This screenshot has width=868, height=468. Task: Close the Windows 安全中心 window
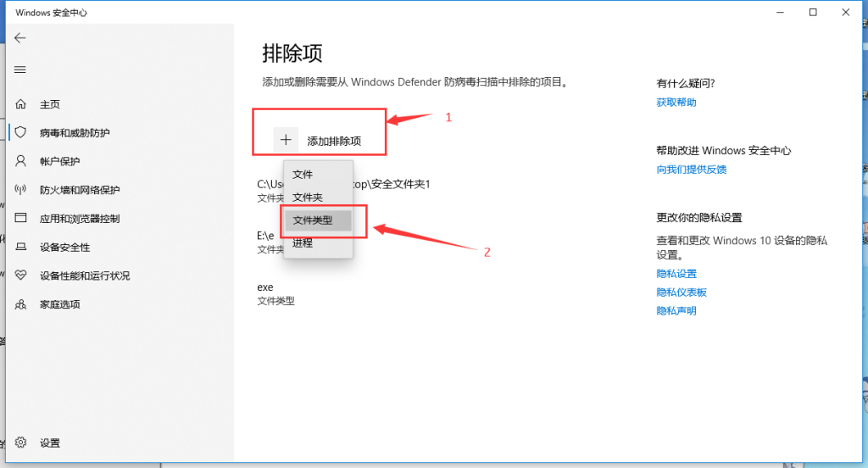click(845, 12)
